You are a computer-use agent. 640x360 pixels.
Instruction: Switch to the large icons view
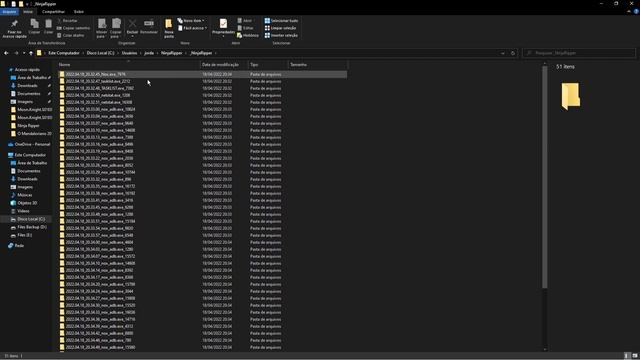click(635, 356)
